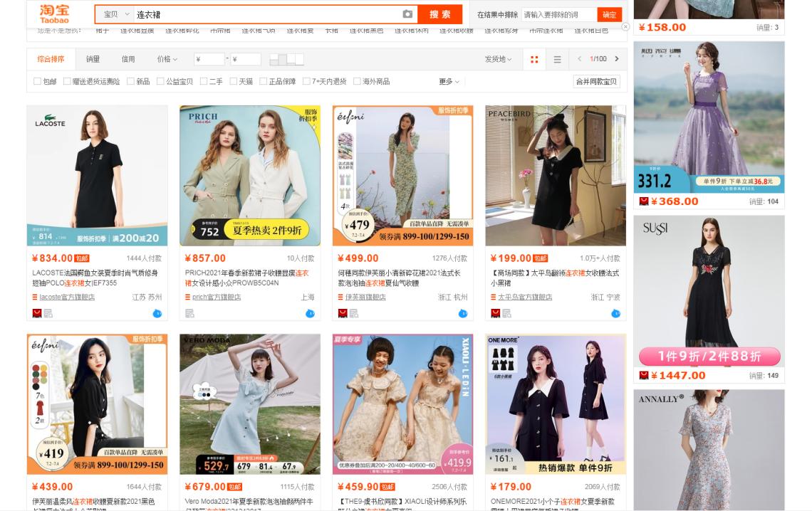The width and height of the screenshot is (812, 511).
Task: Select the 综合排序 sort tab
Action: pos(51,60)
